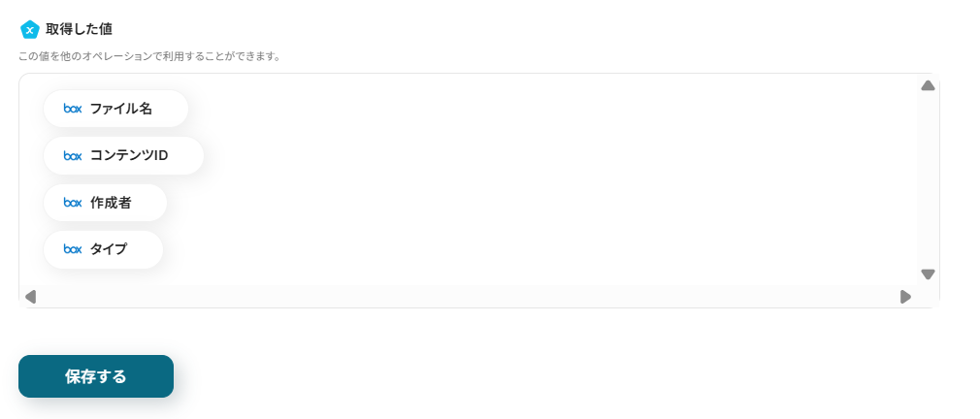Click the corner where both scrollbars meet

tap(928, 297)
